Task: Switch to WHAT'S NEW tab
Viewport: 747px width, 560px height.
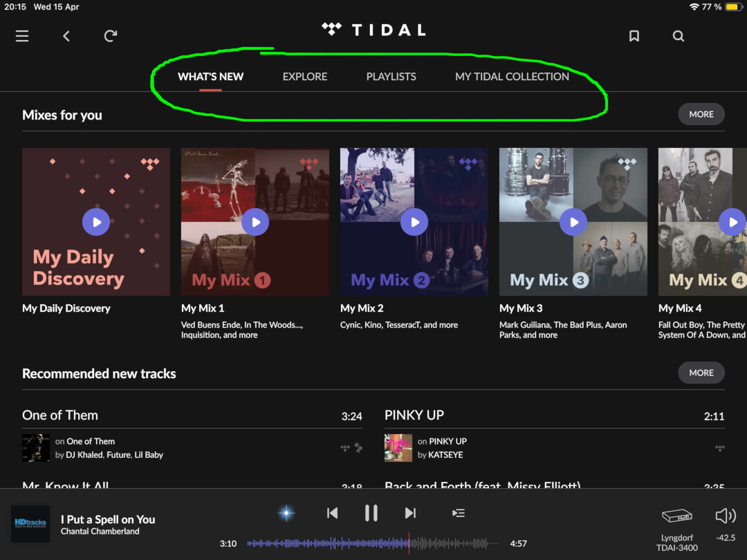Action: pos(210,77)
